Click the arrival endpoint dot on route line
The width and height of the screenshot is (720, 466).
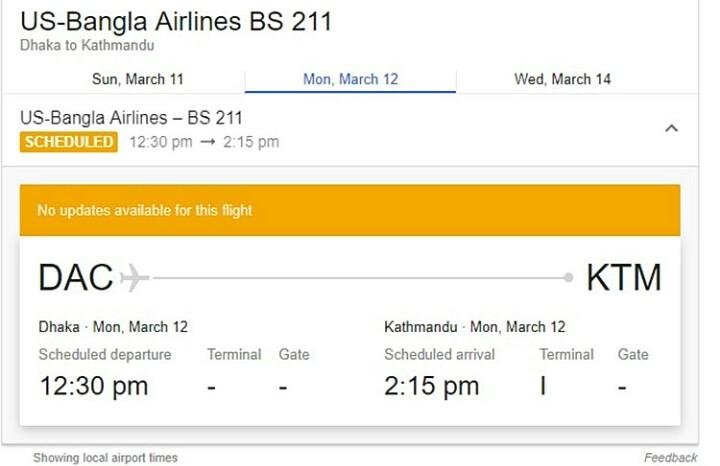(x=568, y=277)
